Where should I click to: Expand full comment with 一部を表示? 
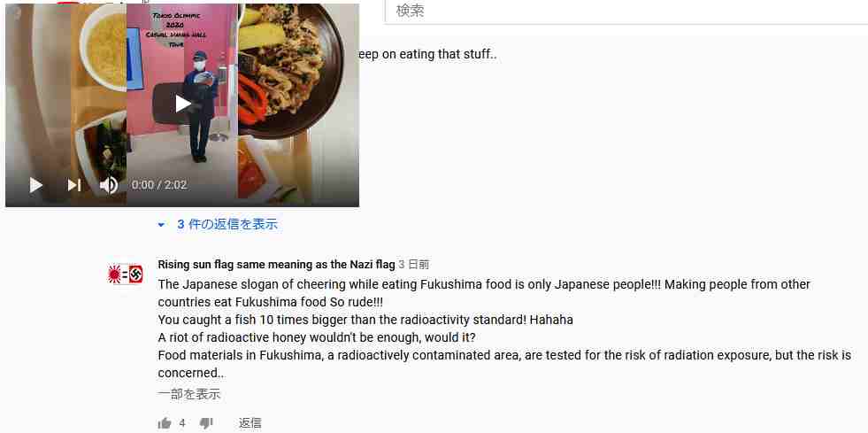coord(188,394)
